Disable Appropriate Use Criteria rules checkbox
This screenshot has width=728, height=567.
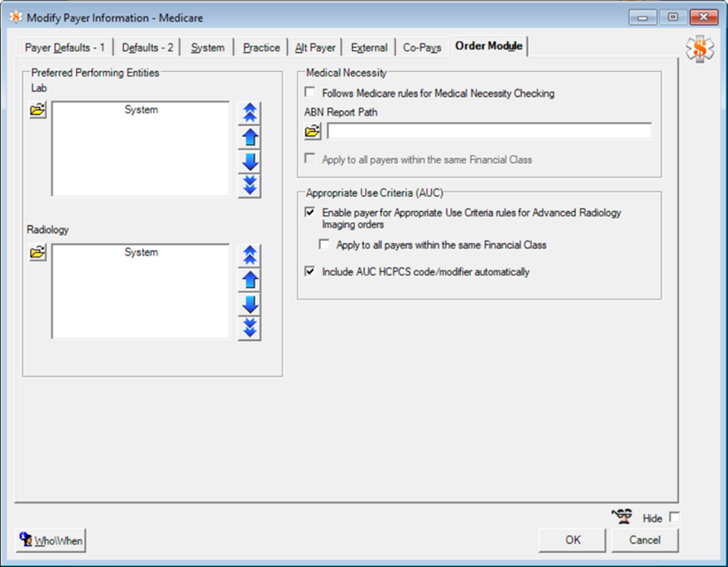(310, 213)
